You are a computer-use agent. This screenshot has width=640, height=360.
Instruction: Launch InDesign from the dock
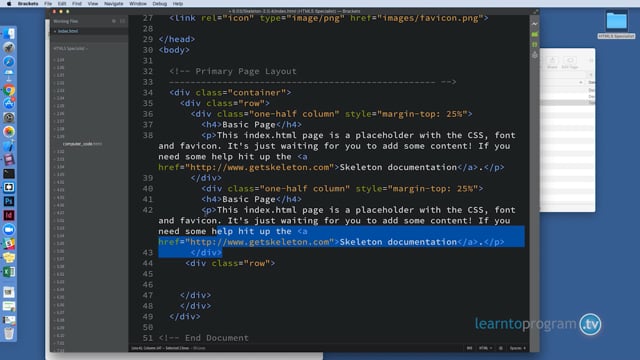coord(9,216)
